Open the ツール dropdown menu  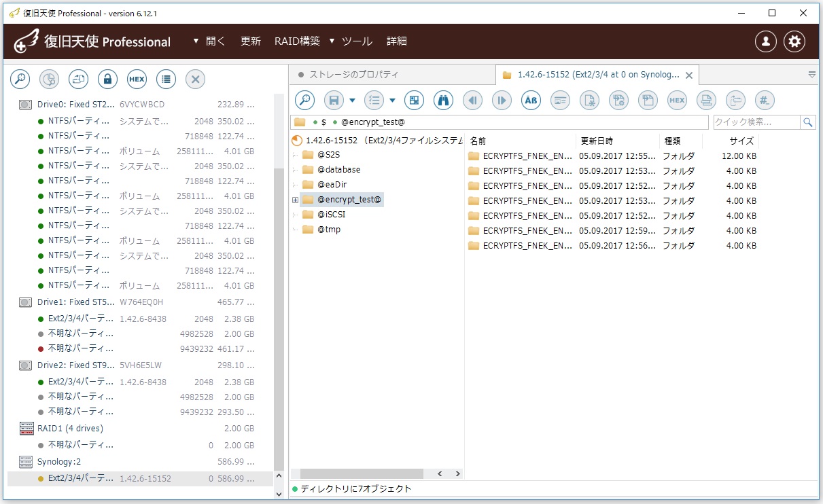pos(351,41)
